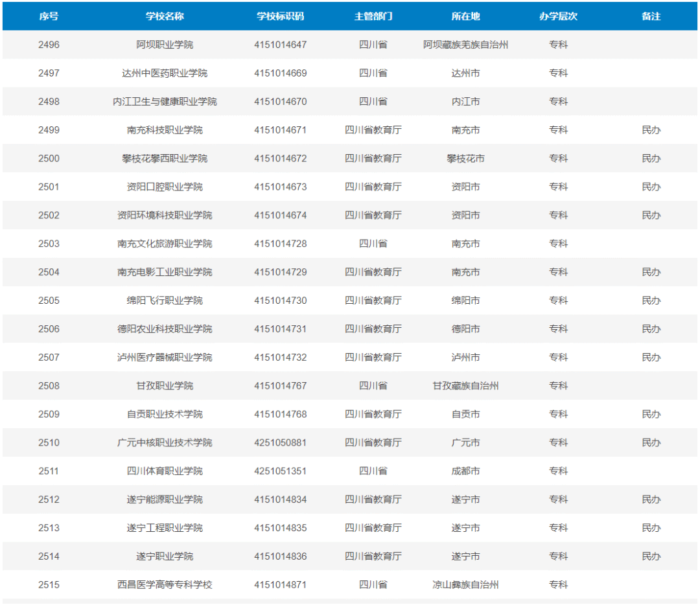Select school name 西昌医学高等专科学校
Viewport: 700px width, 607px height.
165,585
